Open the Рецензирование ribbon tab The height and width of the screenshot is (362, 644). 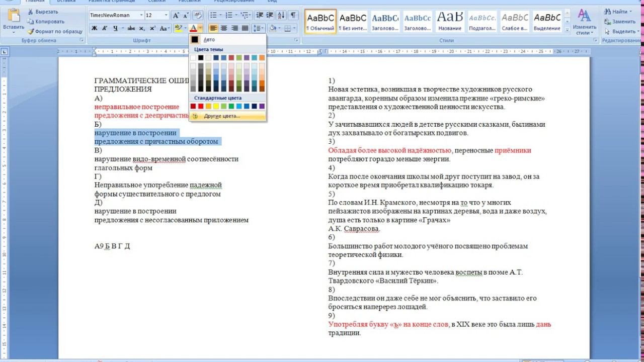coord(234,2)
